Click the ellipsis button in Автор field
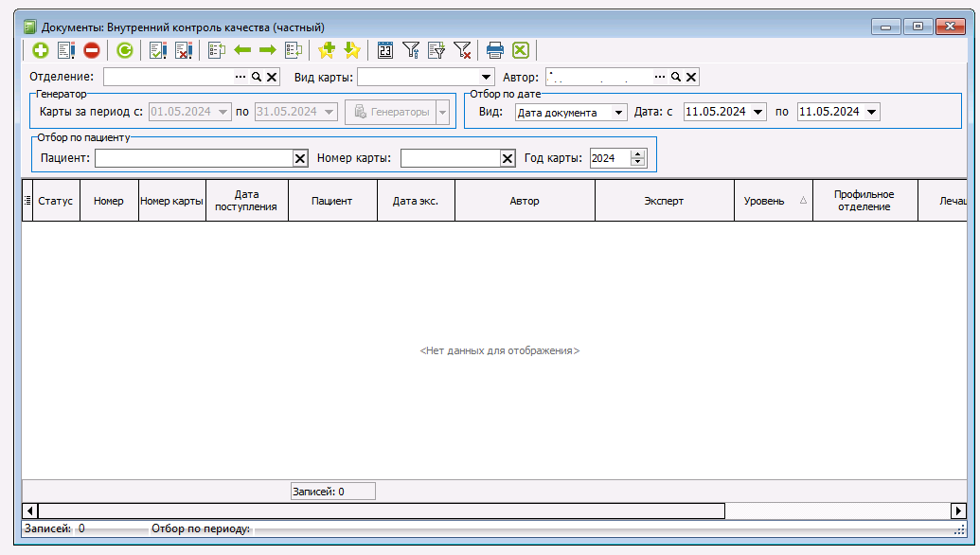Viewport: 980px width, 555px height. [x=660, y=78]
